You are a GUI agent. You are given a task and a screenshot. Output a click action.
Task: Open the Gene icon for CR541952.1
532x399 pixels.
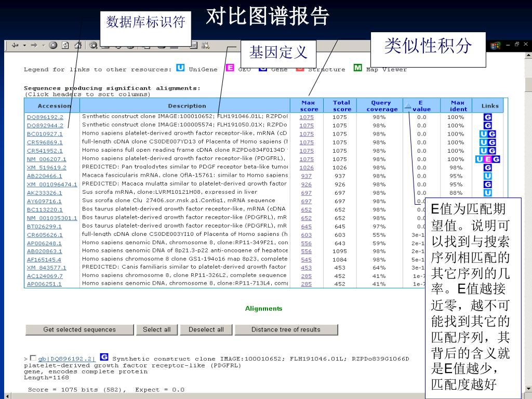click(x=491, y=151)
